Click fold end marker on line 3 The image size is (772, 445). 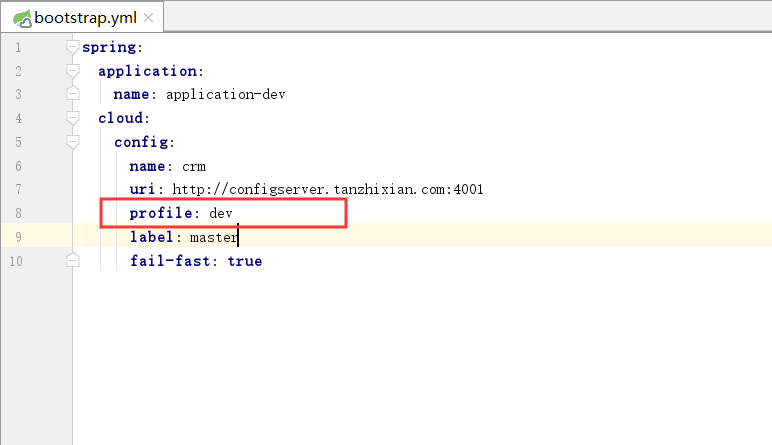tap(72, 94)
